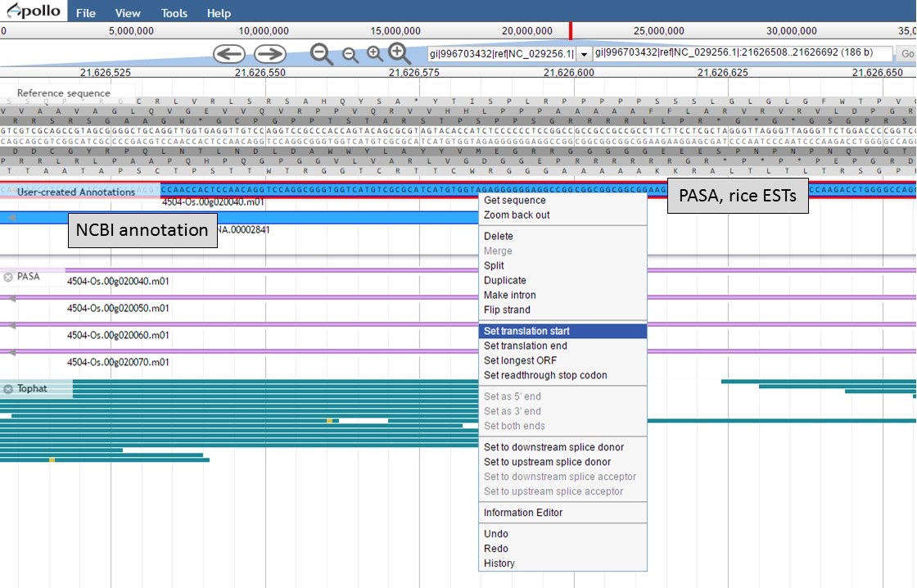Screen dimensions: 917x588
Task: Choose Zoom back out
Action: [x=562, y=215]
